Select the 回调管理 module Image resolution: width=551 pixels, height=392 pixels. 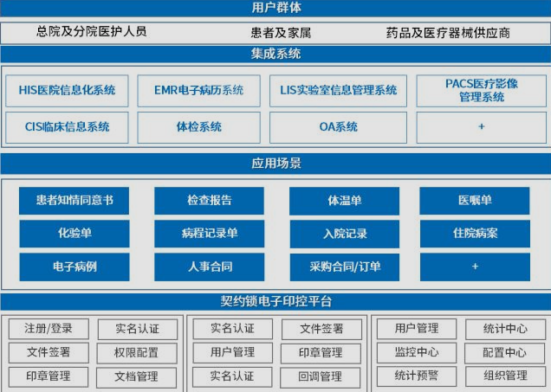[321, 377]
